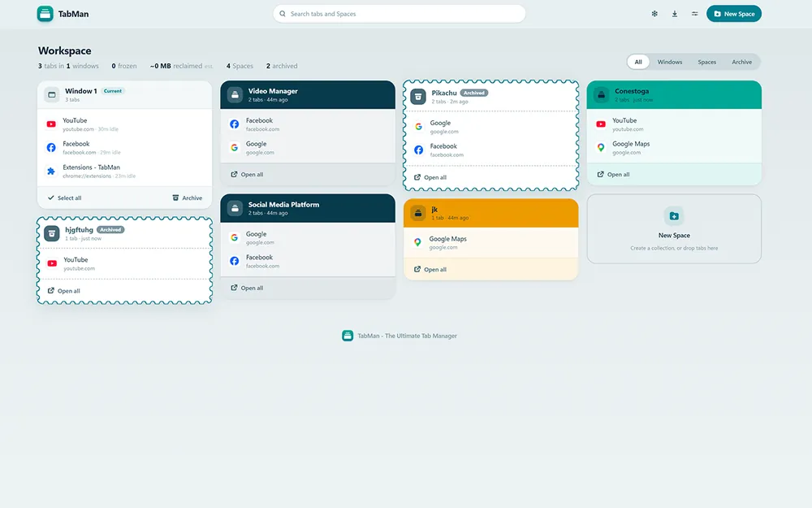Focus the Search tabs and Spaces field
This screenshot has width=812, height=508.
[400, 14]
